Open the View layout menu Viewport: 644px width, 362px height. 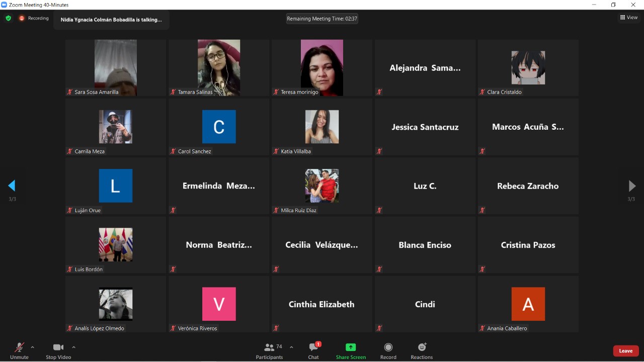click(629, 18)
